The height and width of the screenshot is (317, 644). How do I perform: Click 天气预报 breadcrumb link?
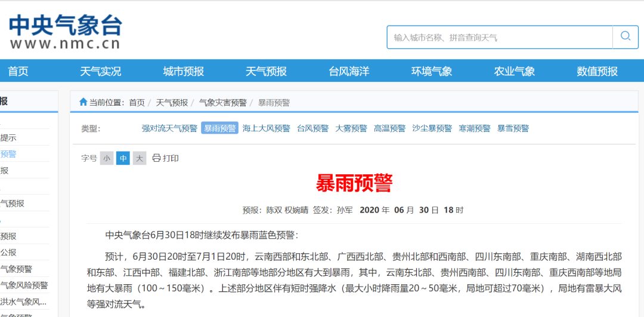pos(172,103)
